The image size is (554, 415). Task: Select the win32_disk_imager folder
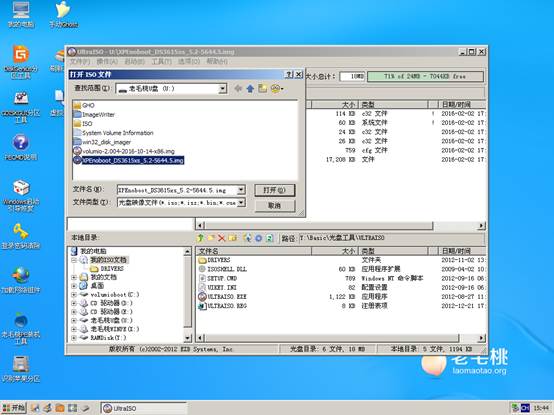(102, 142)
